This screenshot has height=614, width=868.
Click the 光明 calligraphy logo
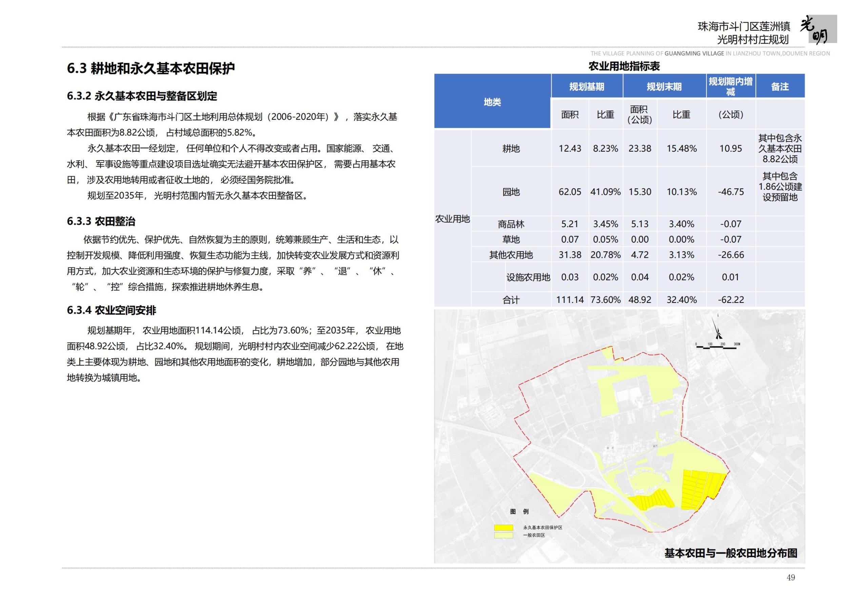(818, 30)
